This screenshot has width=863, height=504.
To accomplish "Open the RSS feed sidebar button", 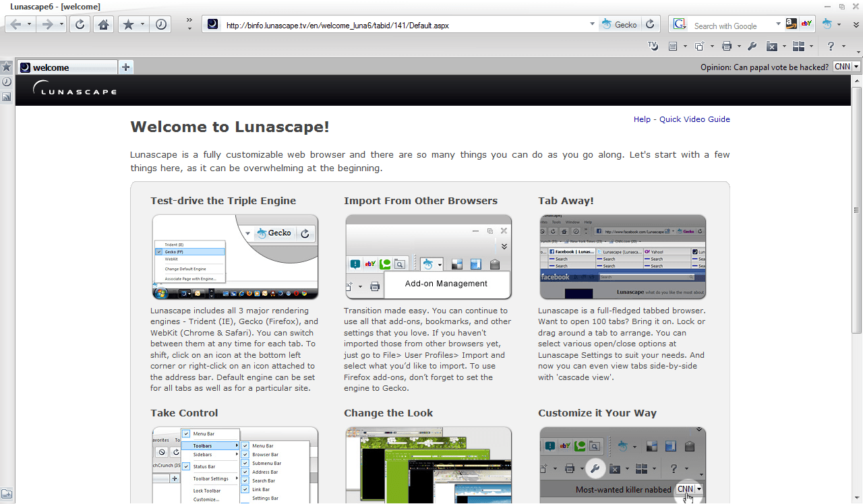I will 6,97.
